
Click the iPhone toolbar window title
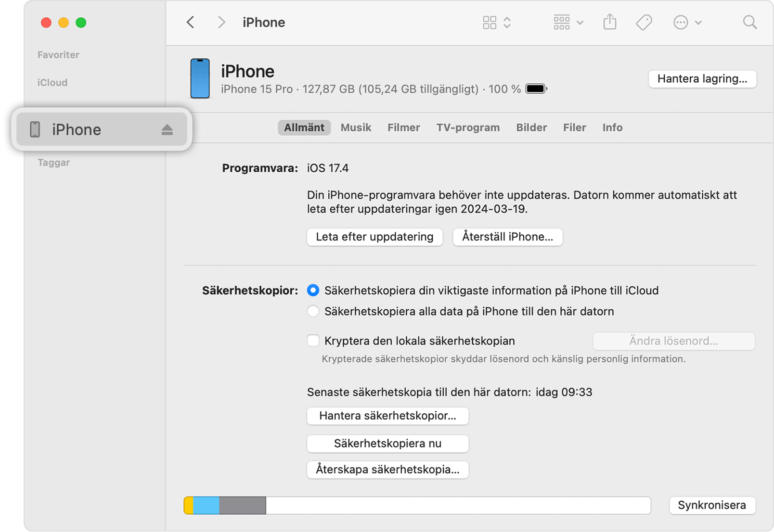coord(264,23)
